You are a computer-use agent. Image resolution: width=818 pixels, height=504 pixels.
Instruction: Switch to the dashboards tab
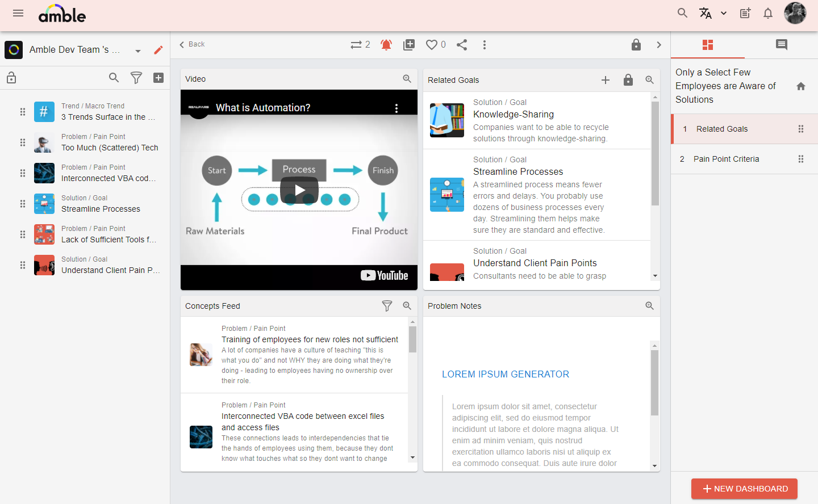[708, 45]
